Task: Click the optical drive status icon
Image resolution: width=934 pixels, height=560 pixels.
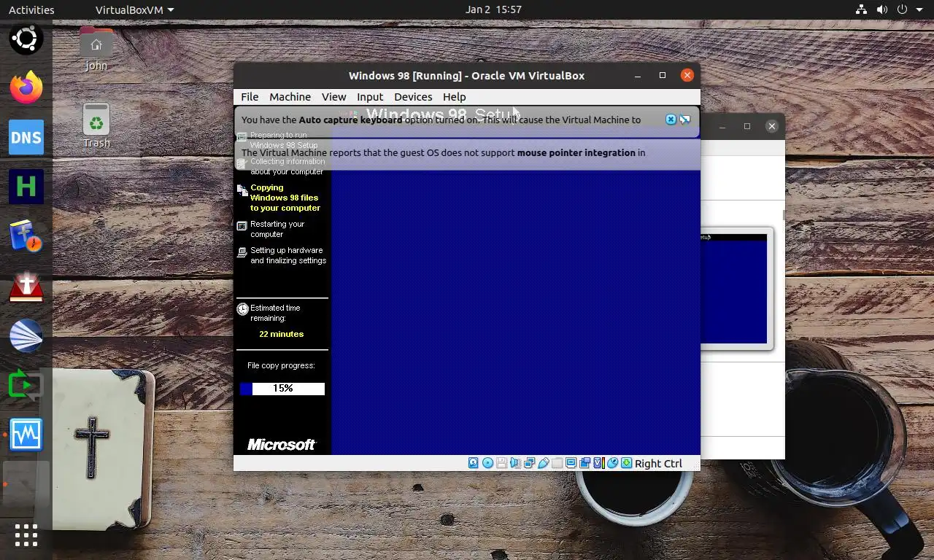Action: tap(487, 463)
